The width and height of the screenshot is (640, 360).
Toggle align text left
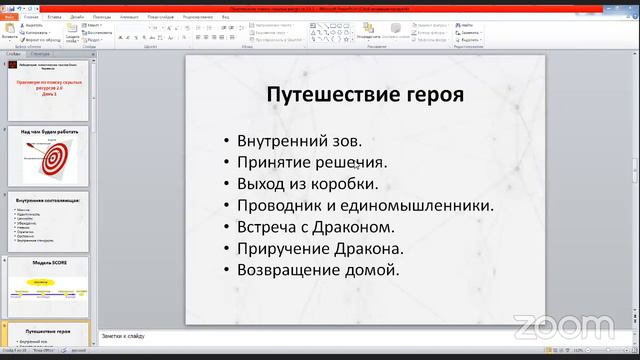198,38
